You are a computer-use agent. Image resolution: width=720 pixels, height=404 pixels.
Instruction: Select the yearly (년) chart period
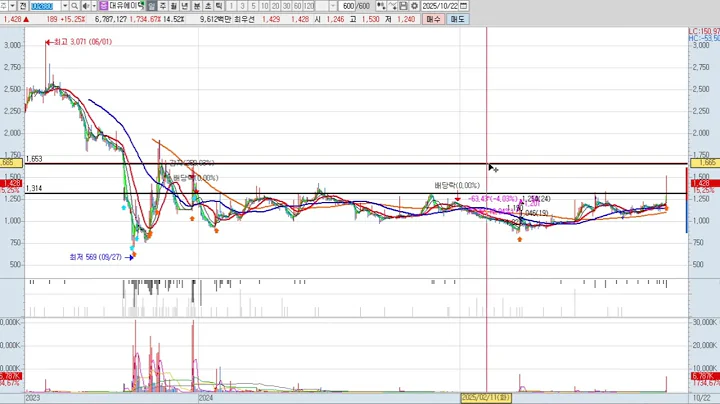[185, 6]
